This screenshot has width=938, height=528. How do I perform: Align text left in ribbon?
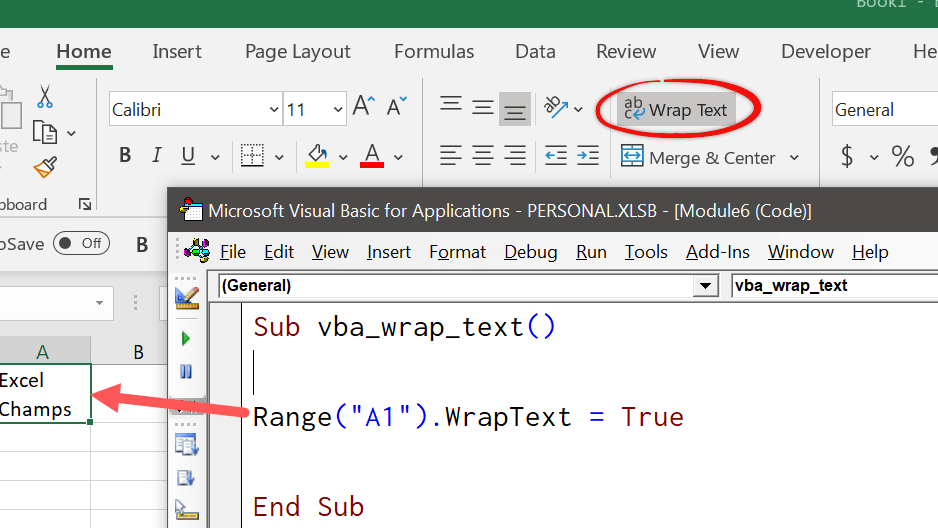(x=450, y=156)
